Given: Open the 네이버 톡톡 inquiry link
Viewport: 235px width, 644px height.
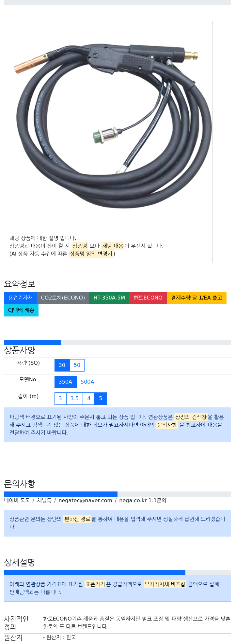Looking at the screenshot, I should [17, 501].
